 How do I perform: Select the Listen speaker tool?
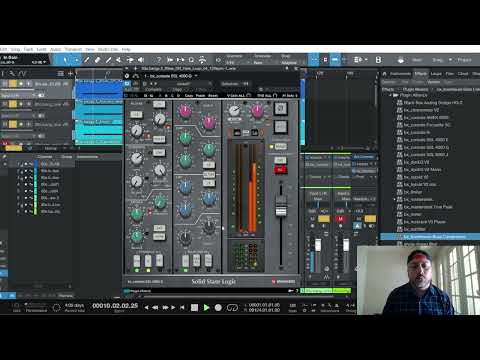[x=141, y=60]
